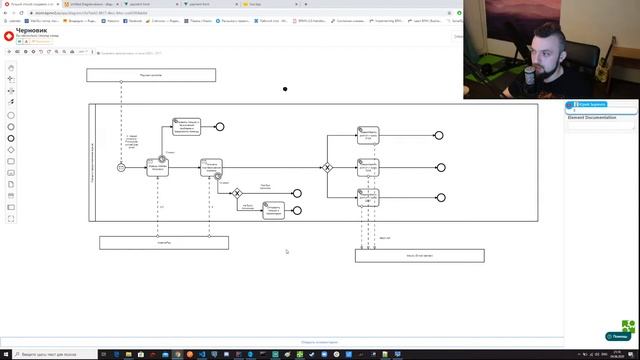This screenshot has height=360, width=640.
Task: Switch to the fourth browser tab
Action: point(211,4)
